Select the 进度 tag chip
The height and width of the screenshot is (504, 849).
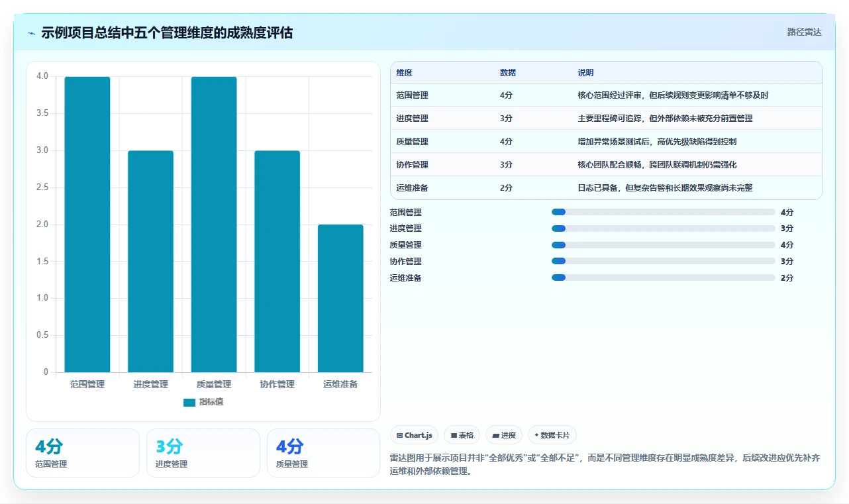[x=504, y=435]
